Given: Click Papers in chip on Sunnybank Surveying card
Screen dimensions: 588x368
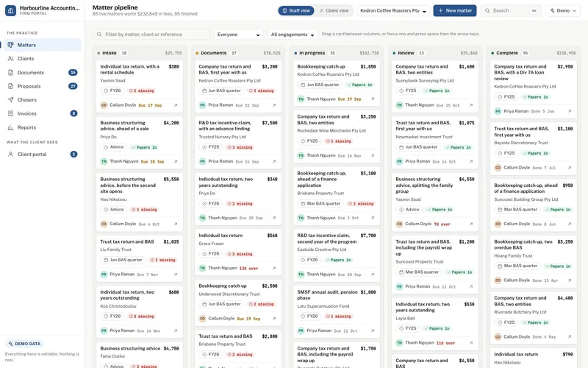Looking at the screenshot, I should (437, 91).
